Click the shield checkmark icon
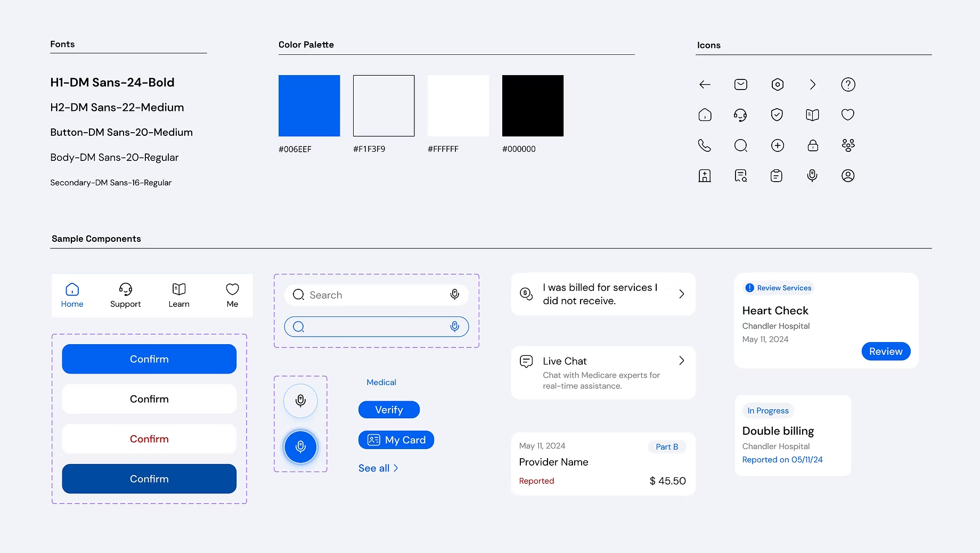Screen dimensions: 980x553 (777, 115)
